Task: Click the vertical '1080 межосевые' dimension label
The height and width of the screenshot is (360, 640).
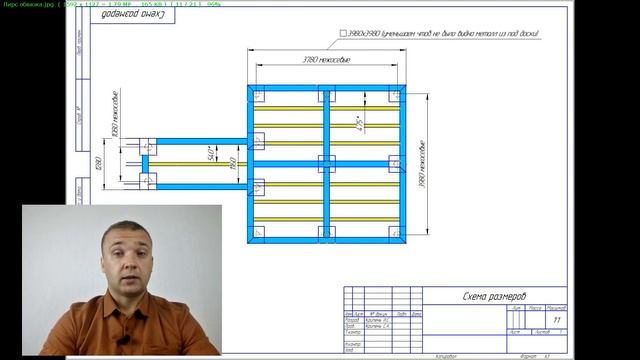Action: 115,113
